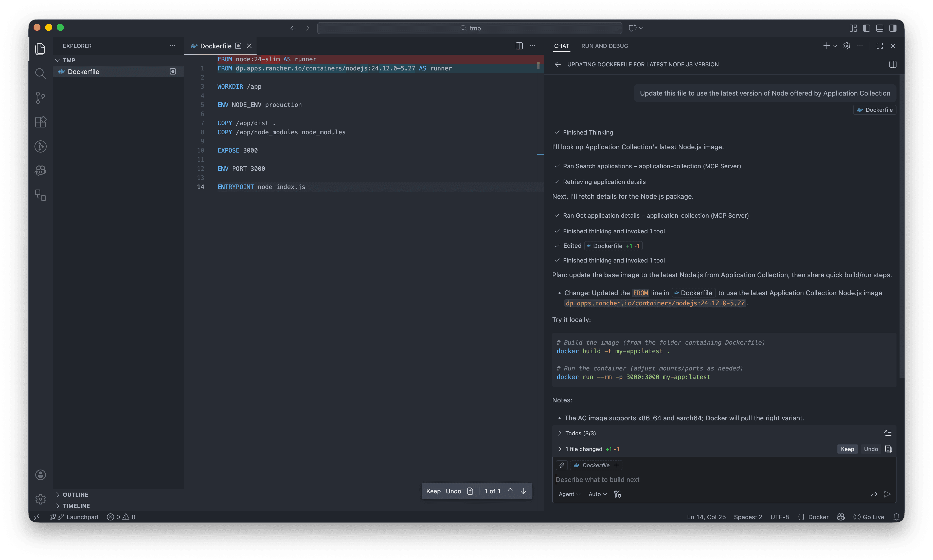Screen dimensions: 933x560
Task: Open GitHub Copilot from the activity bar
Action: 40,170
